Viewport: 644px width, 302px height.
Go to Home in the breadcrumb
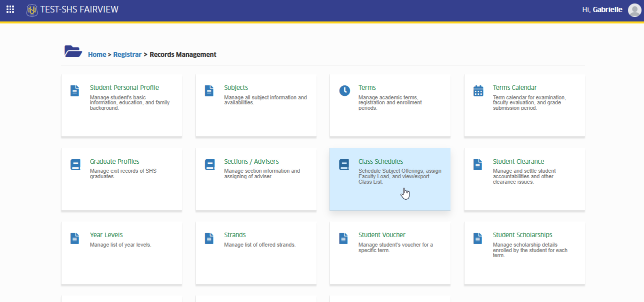pos(97,54)
